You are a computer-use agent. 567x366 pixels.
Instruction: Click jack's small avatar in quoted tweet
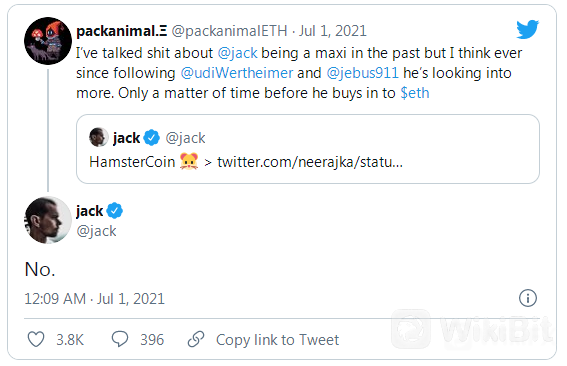coord(98,137)
